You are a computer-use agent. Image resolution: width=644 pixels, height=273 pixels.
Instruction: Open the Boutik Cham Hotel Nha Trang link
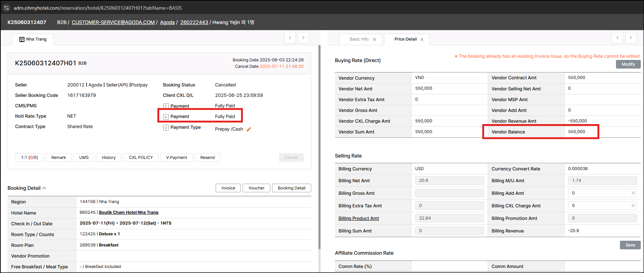point(129,212)
